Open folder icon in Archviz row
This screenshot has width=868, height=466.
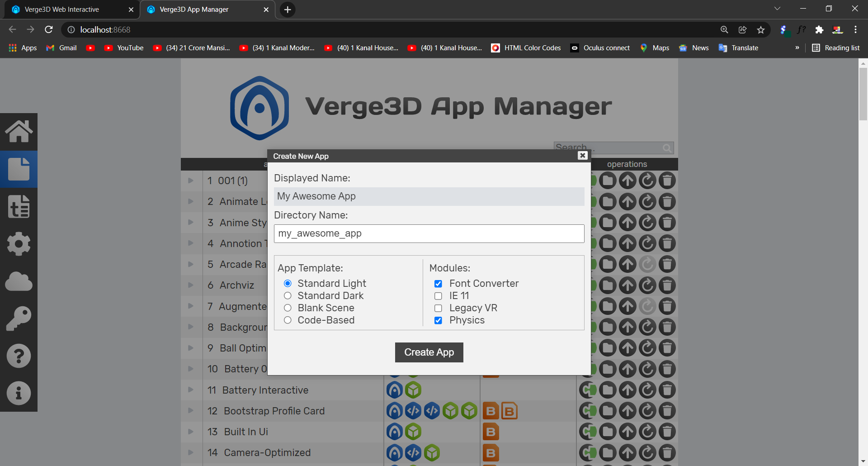click(x=608, y=285)
